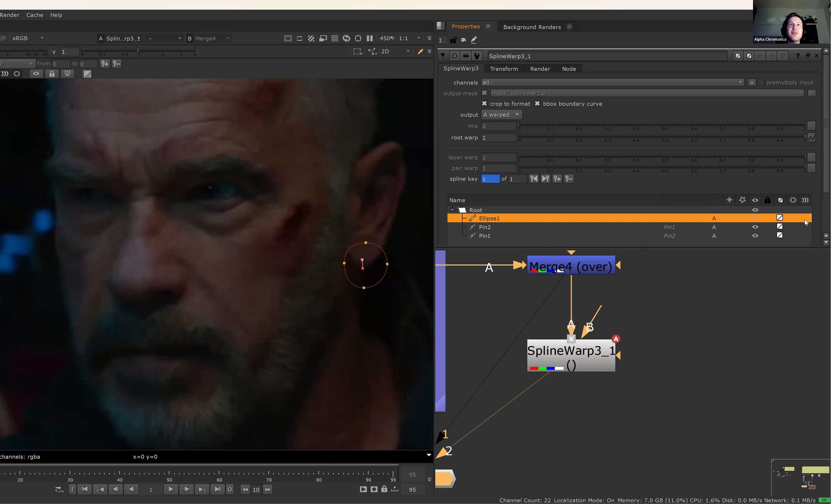This screenshot has height=504, width=831.
Task: Open the region of interest tool
Action: 358,38
